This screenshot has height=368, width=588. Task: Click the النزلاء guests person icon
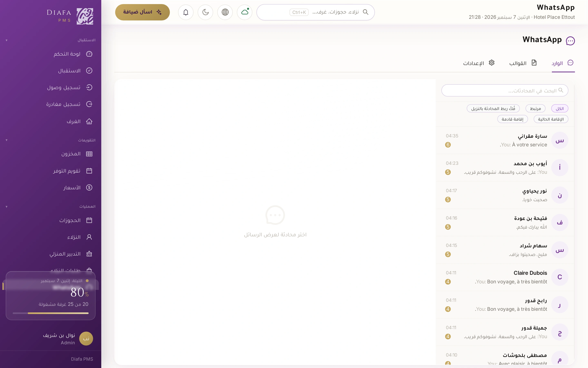click(89, 237)
